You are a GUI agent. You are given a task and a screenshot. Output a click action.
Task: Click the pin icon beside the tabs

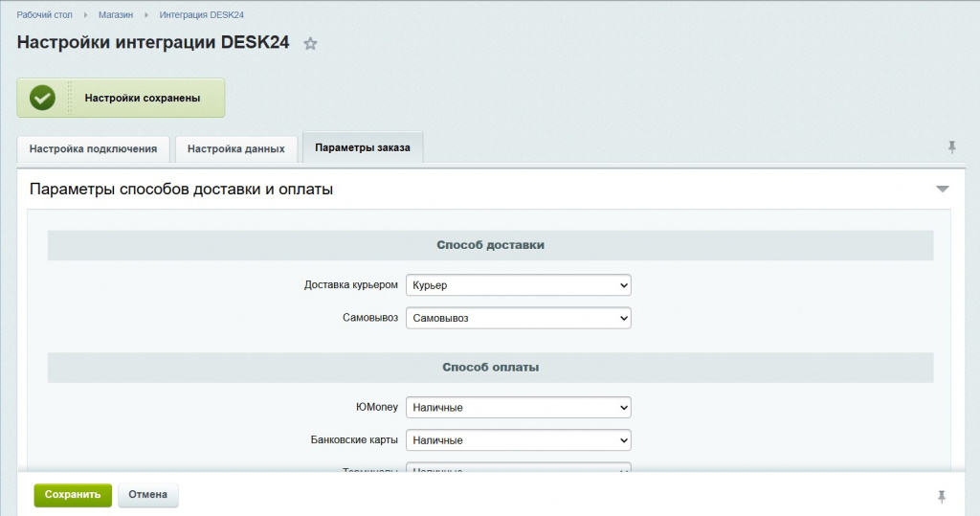951,146
